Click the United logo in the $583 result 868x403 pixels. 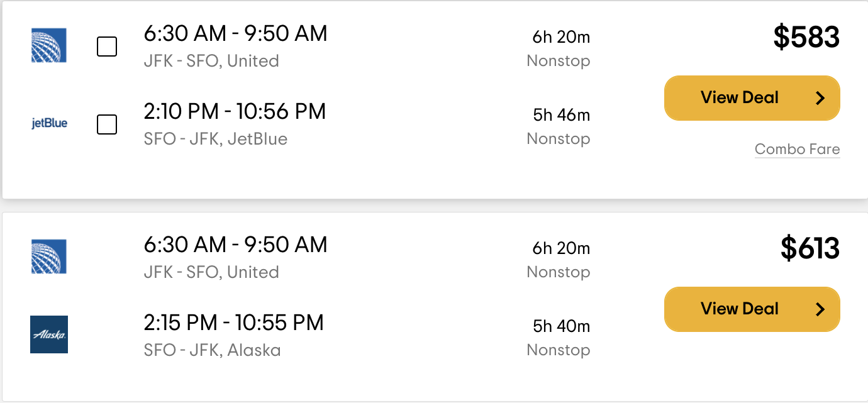(x=49, y=45)
